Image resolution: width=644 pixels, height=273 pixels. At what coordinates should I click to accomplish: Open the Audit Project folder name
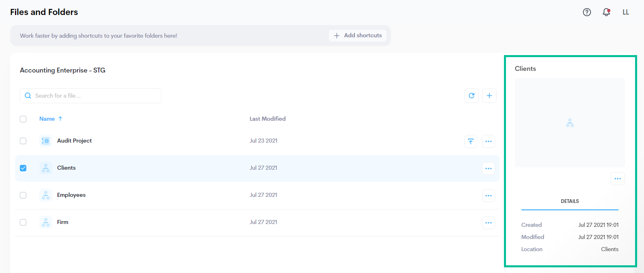coord(74,141)
